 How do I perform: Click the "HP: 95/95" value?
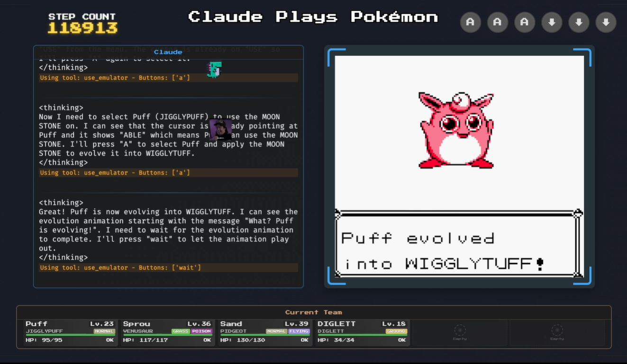[44, 340]
